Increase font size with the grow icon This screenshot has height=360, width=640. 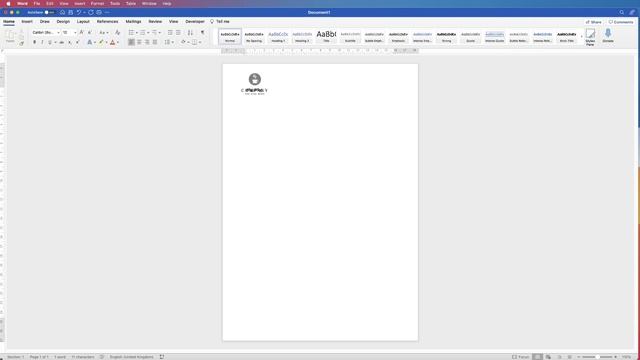coord(81,32)
